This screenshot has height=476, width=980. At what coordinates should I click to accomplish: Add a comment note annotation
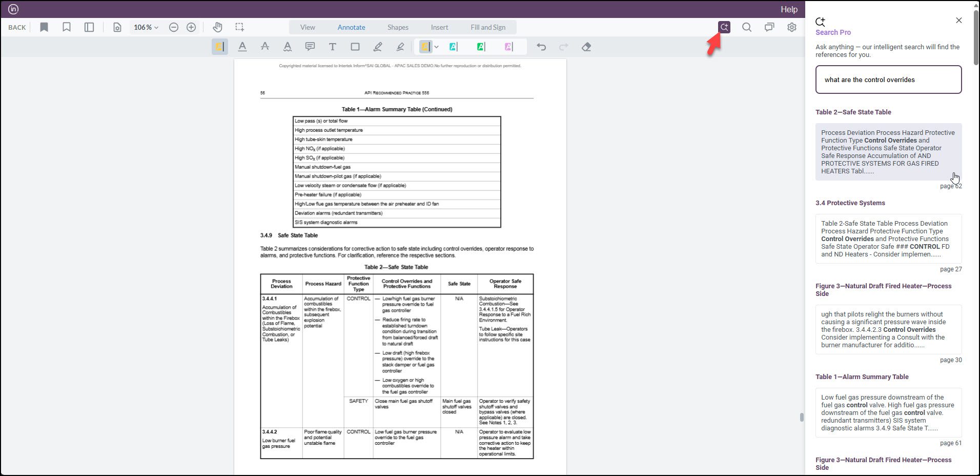click(310, 47)
